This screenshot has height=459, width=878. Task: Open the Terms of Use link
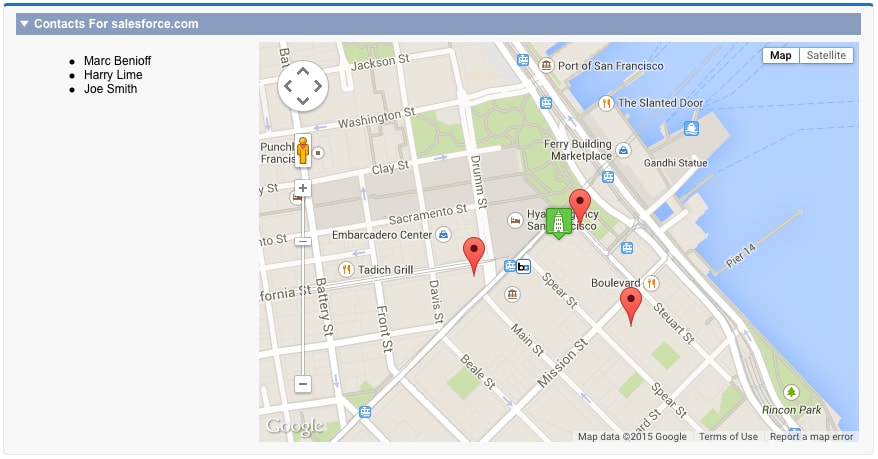728,437
